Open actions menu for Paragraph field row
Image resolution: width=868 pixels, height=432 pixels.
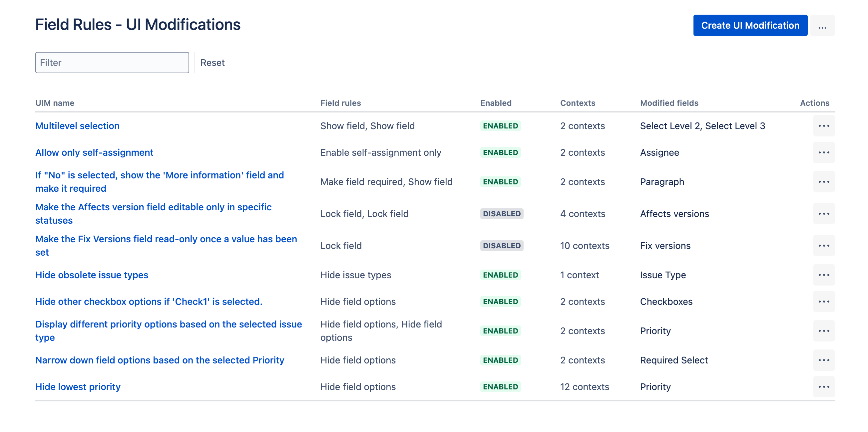(823, 182)
